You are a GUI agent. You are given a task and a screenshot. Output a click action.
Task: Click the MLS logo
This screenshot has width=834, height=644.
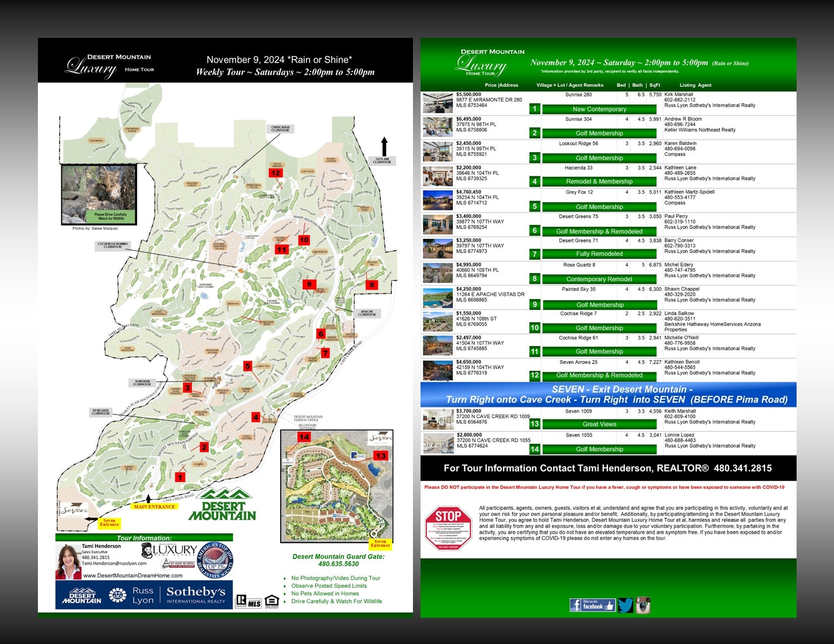click(254, 603)
